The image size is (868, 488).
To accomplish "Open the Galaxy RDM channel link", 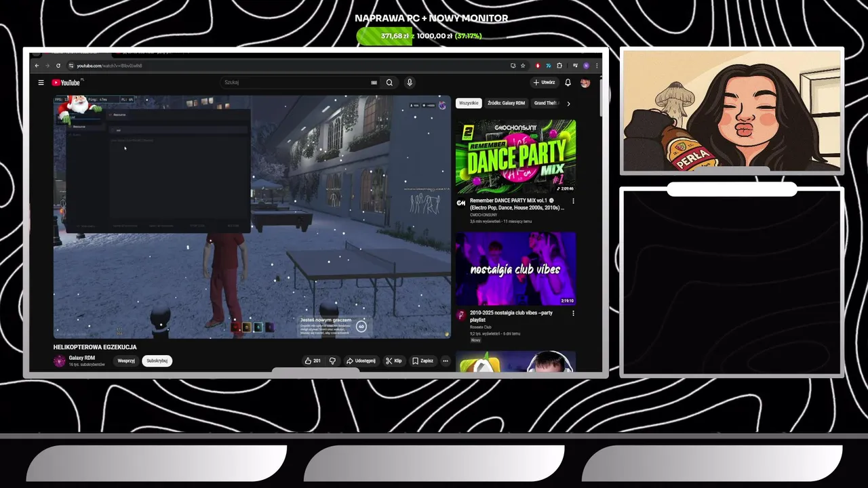I will click(x=82, y=358).
